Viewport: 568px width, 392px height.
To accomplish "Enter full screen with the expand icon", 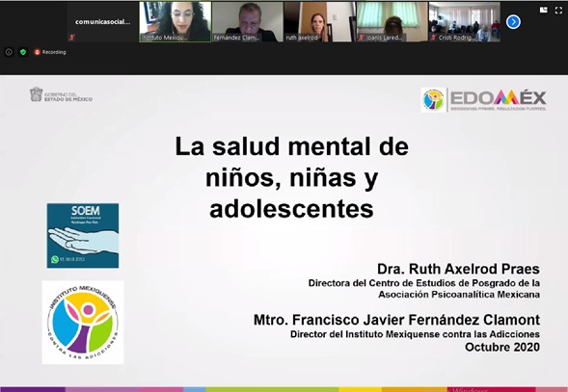I will (x=558, y=11).
